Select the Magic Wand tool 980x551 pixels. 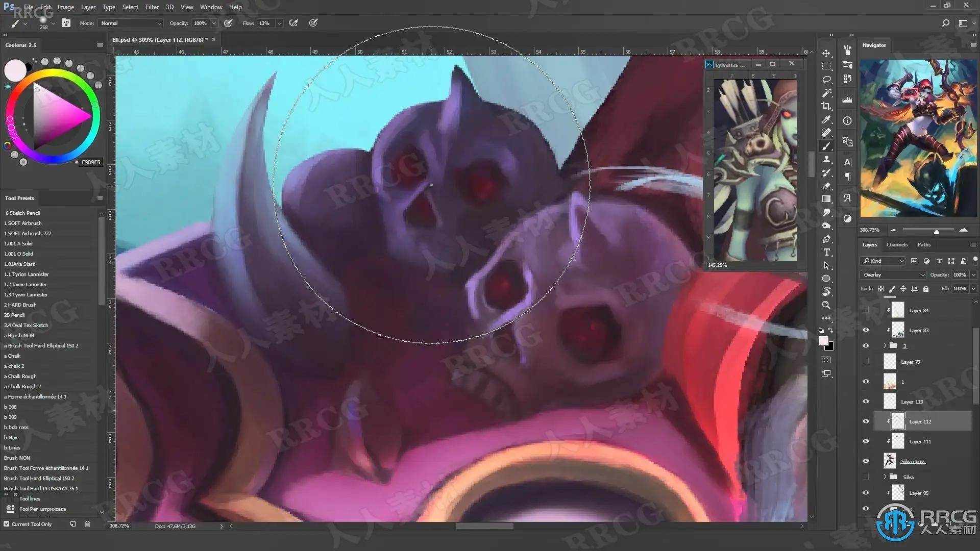826,93
